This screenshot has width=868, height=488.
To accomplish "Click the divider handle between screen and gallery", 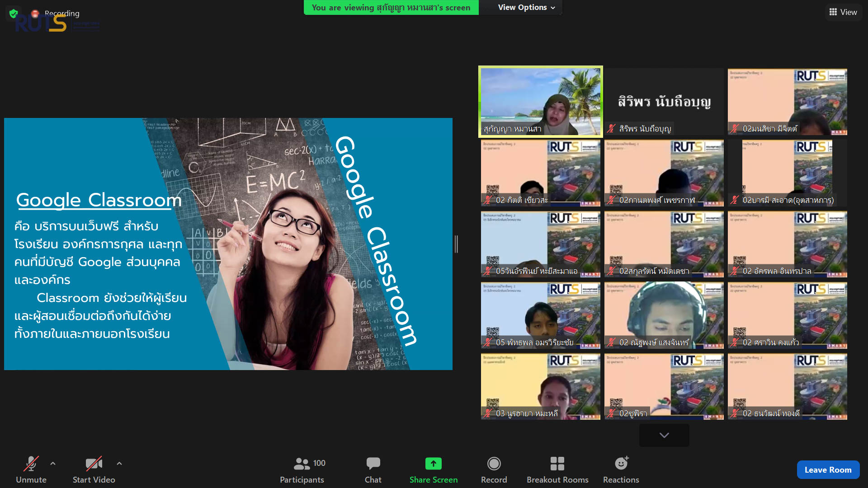I will click(457, 244).
